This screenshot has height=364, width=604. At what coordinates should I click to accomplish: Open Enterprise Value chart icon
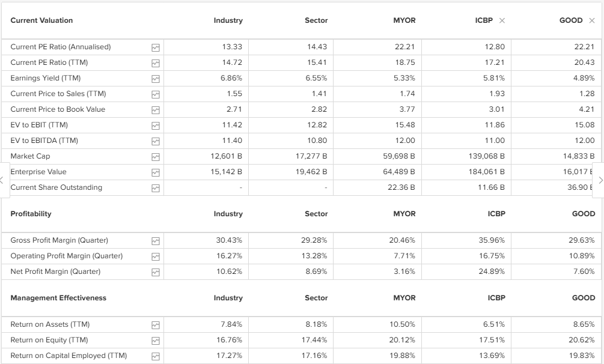coord(156,172)
